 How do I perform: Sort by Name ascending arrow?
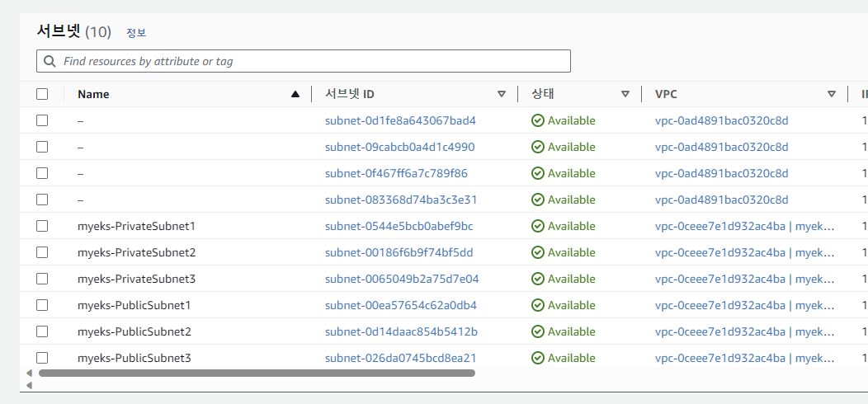coord(295,94)
